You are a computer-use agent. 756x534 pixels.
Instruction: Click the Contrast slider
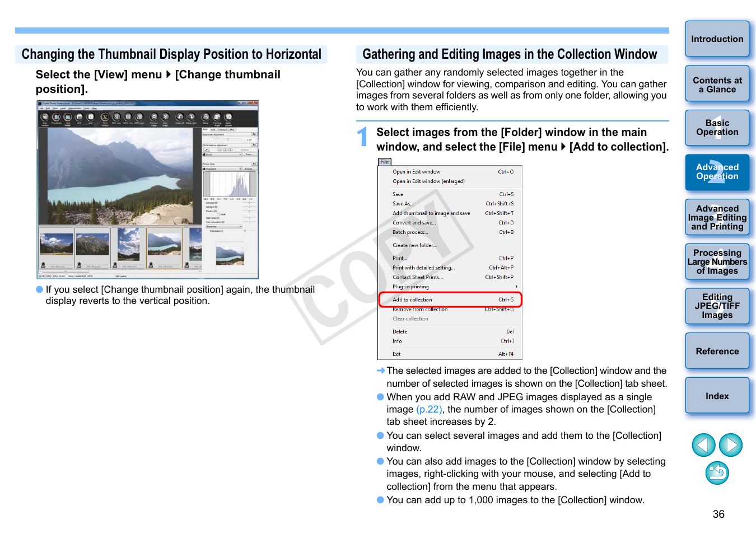249,203
